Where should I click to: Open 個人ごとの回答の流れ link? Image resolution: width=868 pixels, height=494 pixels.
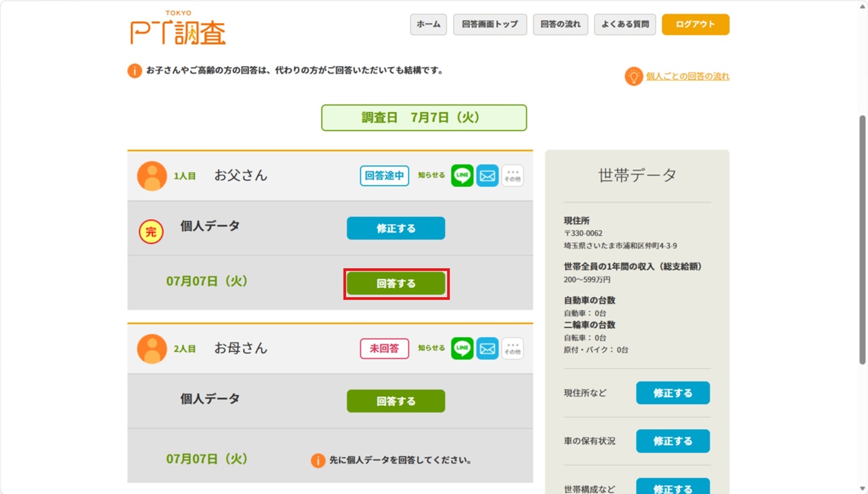(x=688, y=76)
